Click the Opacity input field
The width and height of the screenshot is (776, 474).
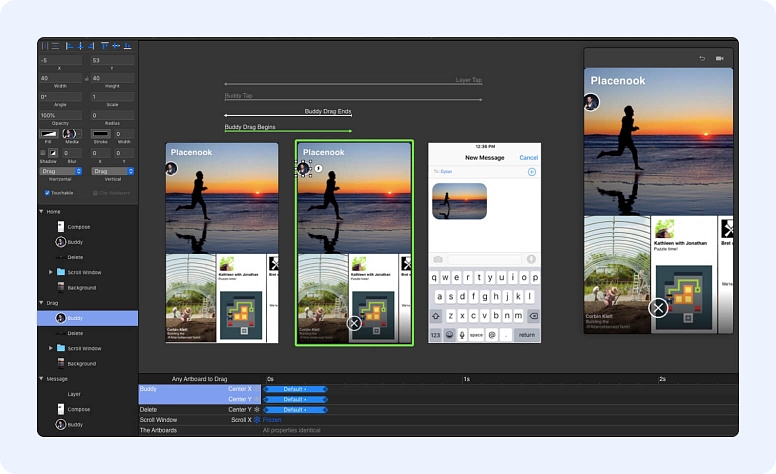tap(61, 115)
